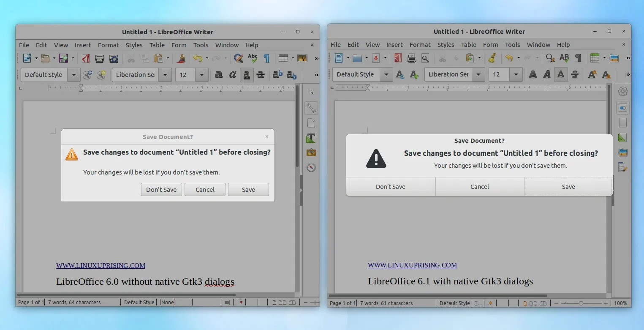
Task: Open Print Preview in right window
Action: pyautogui.click(x=425, y=58)
